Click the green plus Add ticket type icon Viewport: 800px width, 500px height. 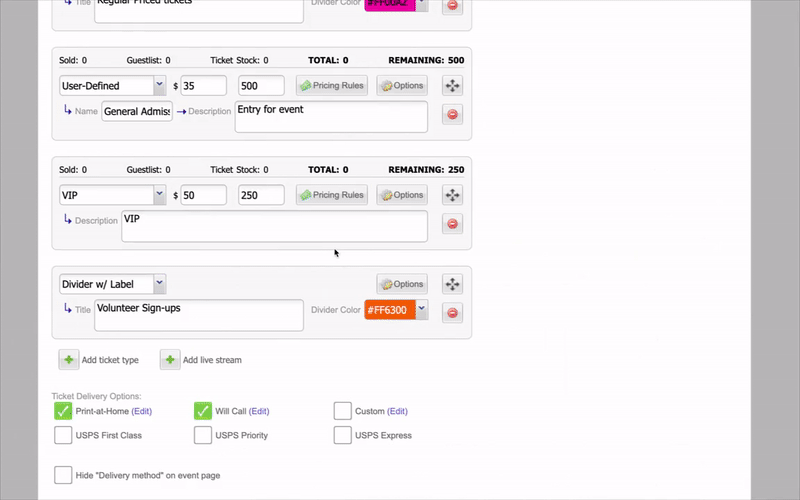pyautogui.click(x=68, y=360)
